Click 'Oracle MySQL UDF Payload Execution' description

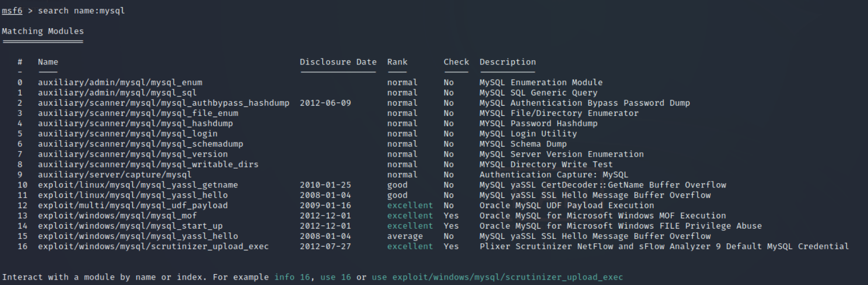click(x=567, y=206)
